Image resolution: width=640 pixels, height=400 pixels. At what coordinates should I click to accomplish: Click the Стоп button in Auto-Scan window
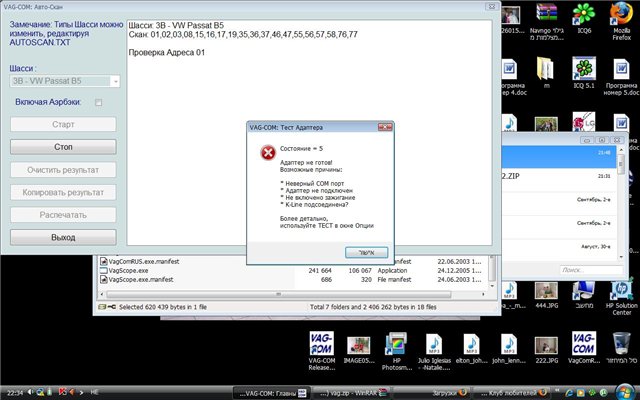click(63, 147)
